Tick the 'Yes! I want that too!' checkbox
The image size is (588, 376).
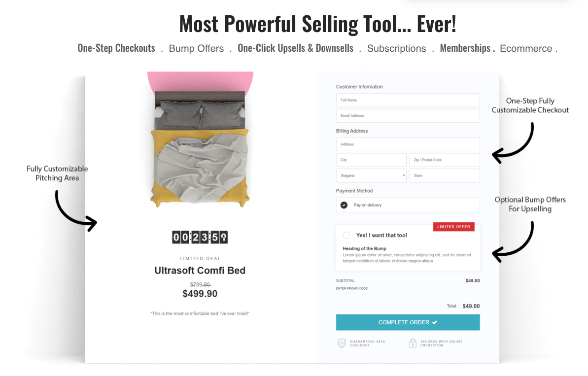pyautogui.click(x=346, y=236)
